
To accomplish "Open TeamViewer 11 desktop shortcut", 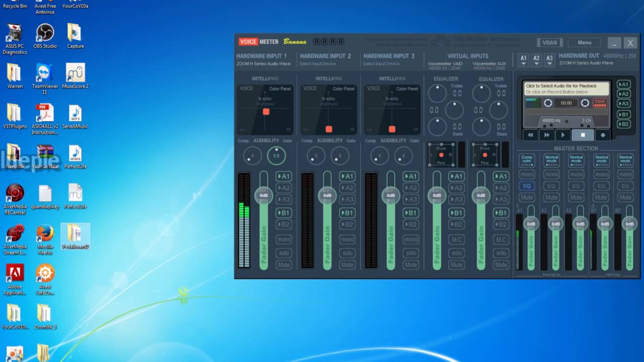I will pyautogui.click(x=45, y=79).
